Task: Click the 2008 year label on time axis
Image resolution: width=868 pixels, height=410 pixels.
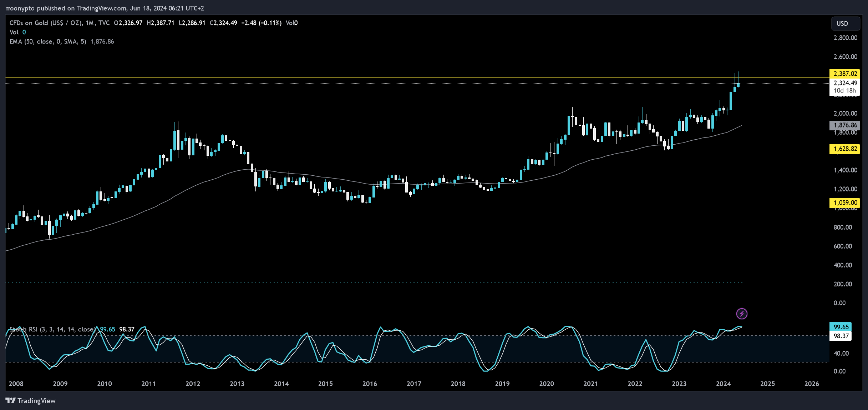Action: pyautogui.click(x=16, y=384)
